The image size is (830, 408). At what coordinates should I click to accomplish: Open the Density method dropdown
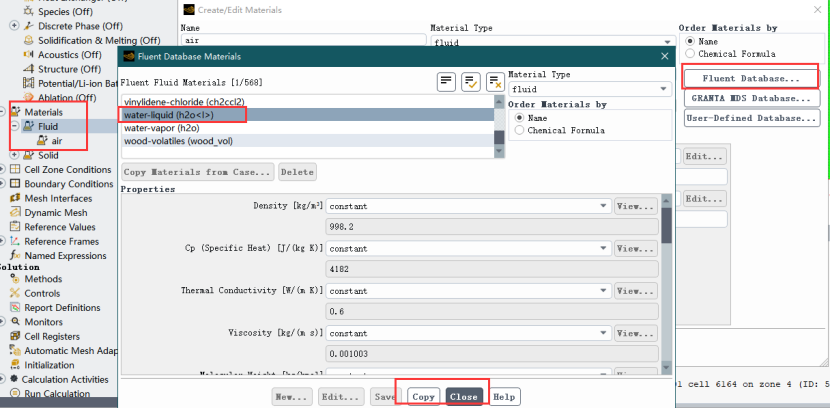(x=468, y=206)
